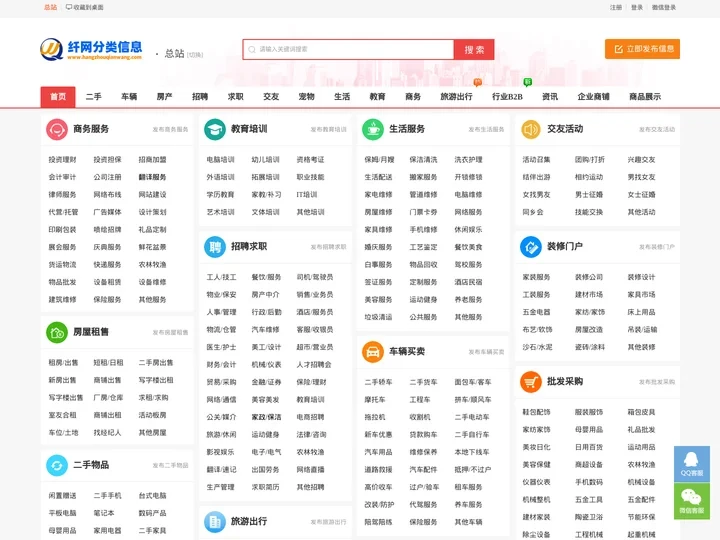The width and height of the screenshot is (720, 540).
Task: Click the search magnifier icon in search box
Action: tap(252, 50)
